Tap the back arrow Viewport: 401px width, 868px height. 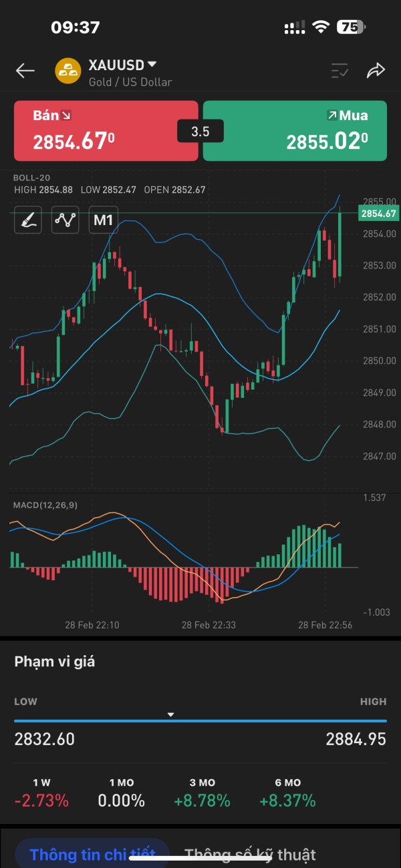tap(25, 71)
